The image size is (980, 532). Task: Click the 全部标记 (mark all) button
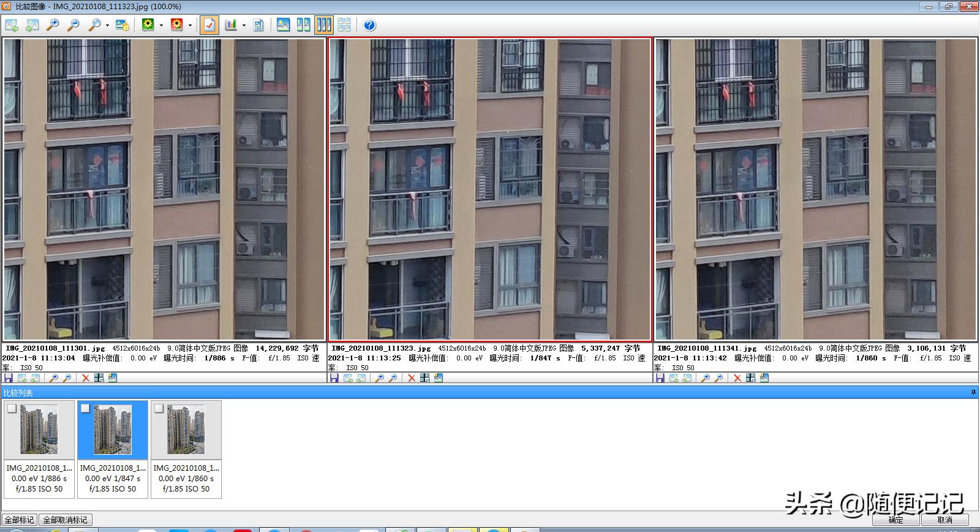click(20, 520)
